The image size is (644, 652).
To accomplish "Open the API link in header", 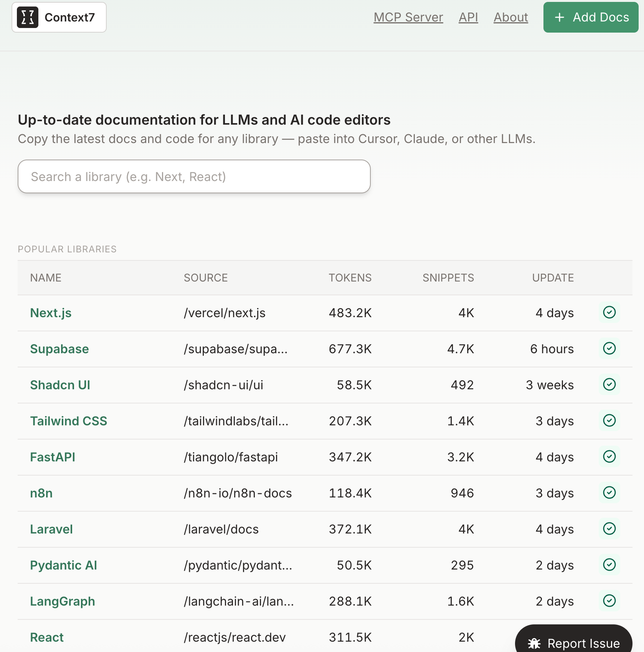I will [468, 17].
